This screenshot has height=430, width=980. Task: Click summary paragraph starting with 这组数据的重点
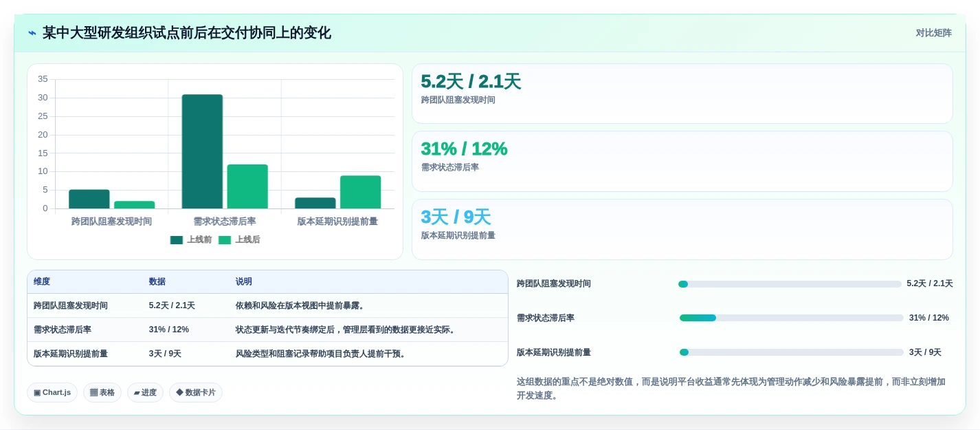(731, 389)
